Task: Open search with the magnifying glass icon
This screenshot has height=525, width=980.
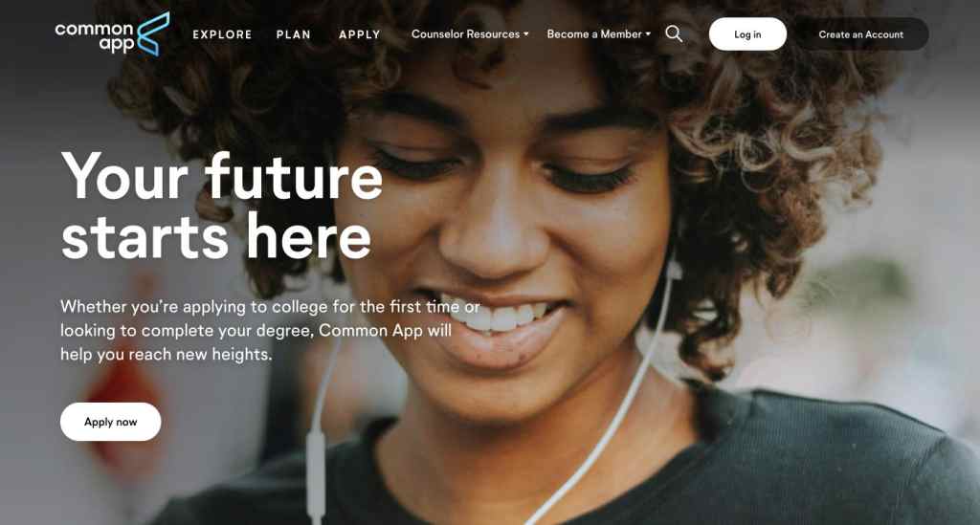Action: (674, 33)
